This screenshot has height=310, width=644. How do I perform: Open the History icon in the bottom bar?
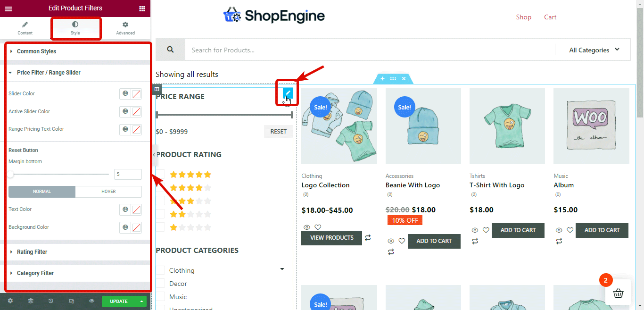51,301
